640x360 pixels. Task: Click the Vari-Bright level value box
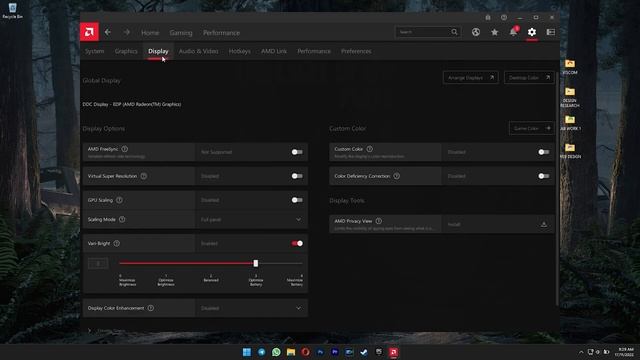coord(98,263)
